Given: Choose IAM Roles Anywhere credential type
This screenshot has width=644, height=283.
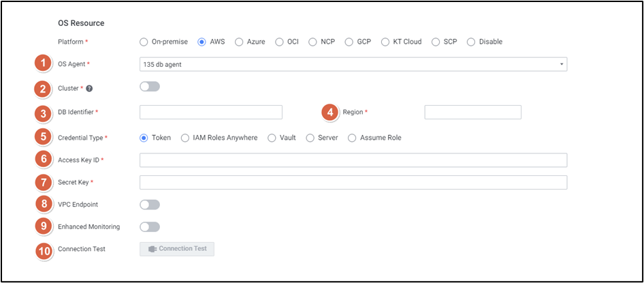Looking at the screenshot, I should (185, 138).
